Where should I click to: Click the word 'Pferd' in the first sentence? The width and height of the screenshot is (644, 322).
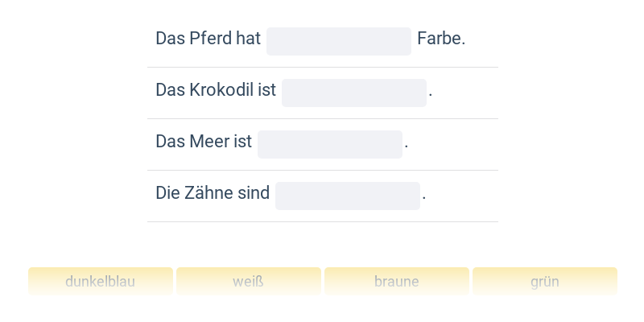[210, 39]
